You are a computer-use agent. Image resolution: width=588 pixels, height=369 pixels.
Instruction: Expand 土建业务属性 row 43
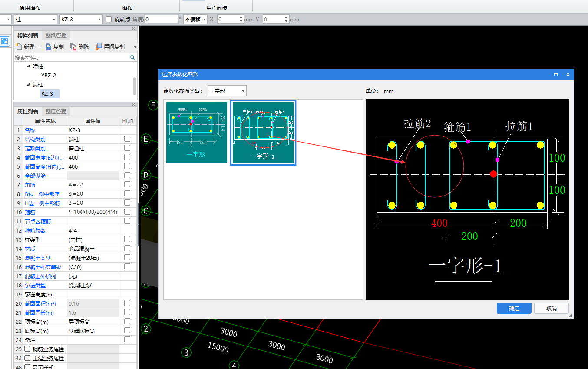click(x=27, y=358)
